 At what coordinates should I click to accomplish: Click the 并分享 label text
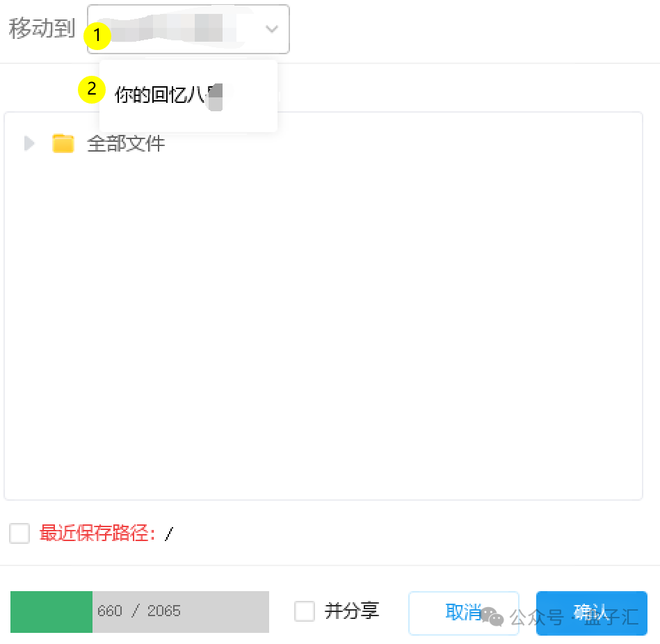[x=352, y=611]
